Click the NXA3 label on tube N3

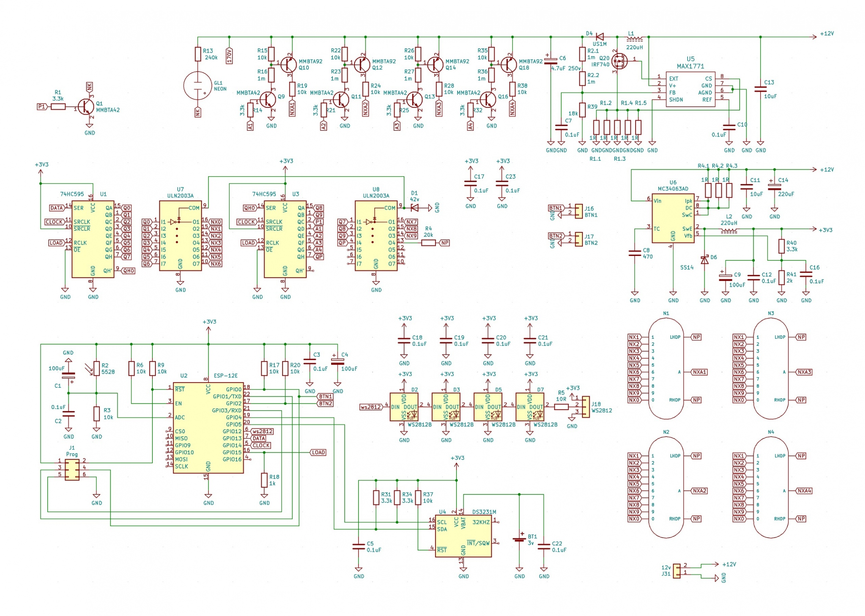[804, 372]
